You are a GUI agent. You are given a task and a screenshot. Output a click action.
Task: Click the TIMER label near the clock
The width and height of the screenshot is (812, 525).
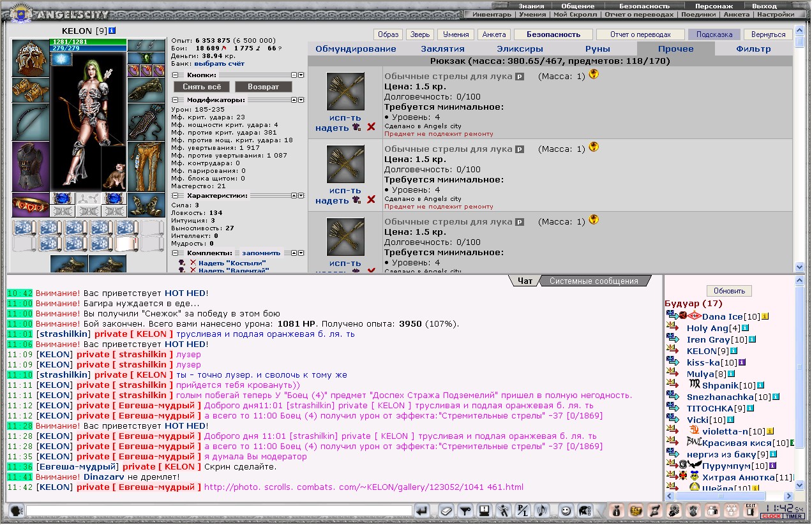point(794,516)
